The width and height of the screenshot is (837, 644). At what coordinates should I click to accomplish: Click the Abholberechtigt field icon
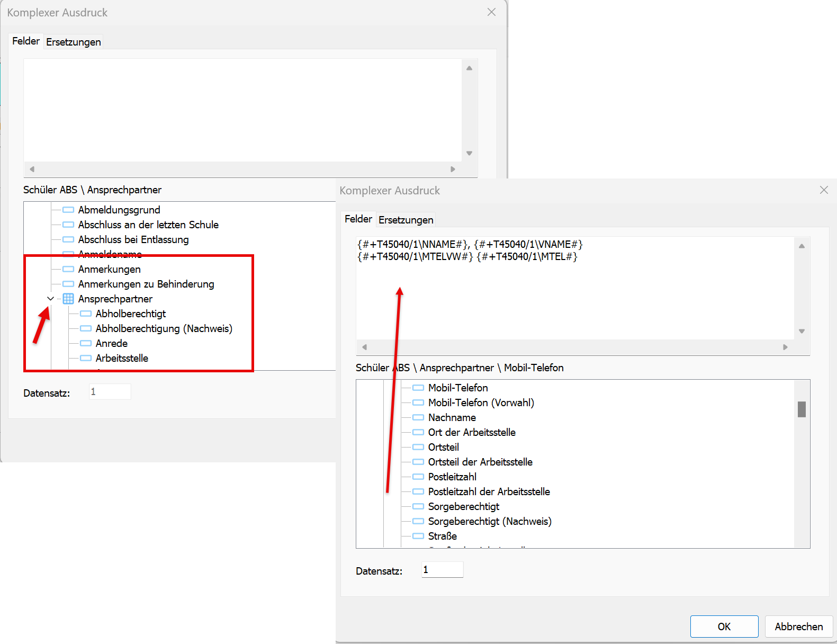pyautogui.click(x=86, y=314)
